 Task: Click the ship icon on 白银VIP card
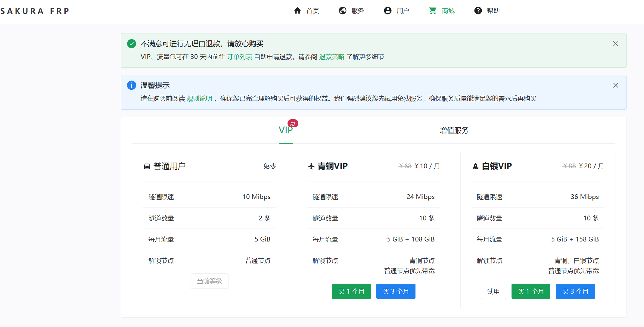point(475,166)
